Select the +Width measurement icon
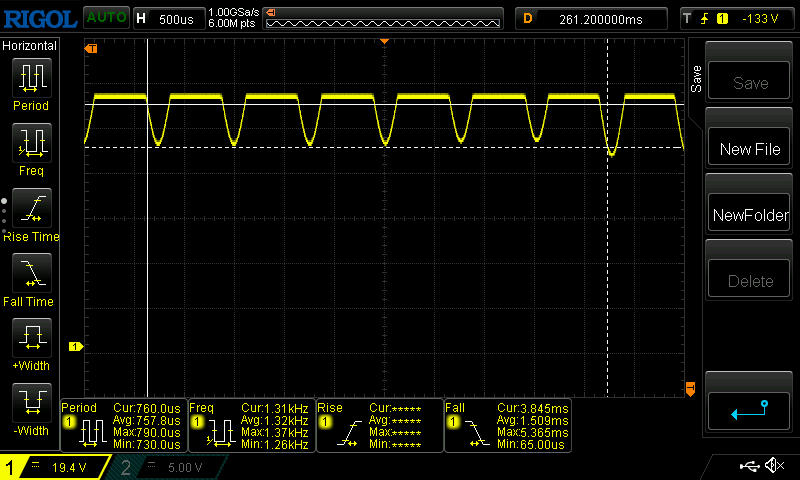The width and height of the screenshot is (800, 480). (30, 338)
